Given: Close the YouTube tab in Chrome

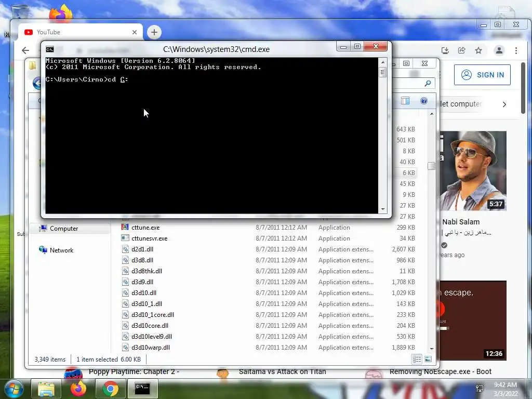Looking at the screenshot, I should [x=135, y=32].
